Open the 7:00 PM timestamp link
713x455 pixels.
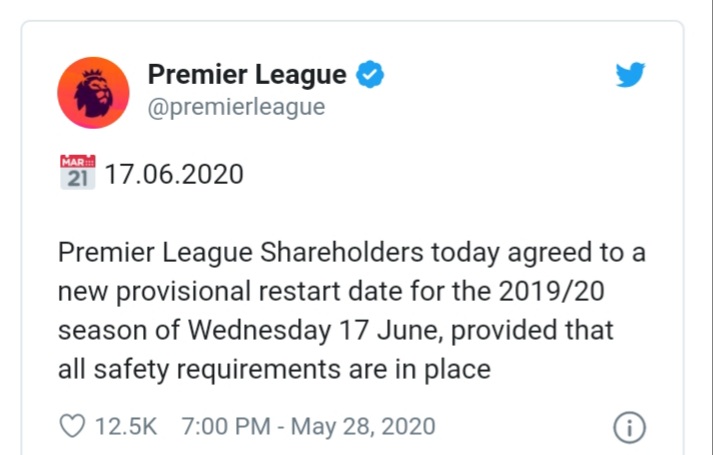pos(226,426)
